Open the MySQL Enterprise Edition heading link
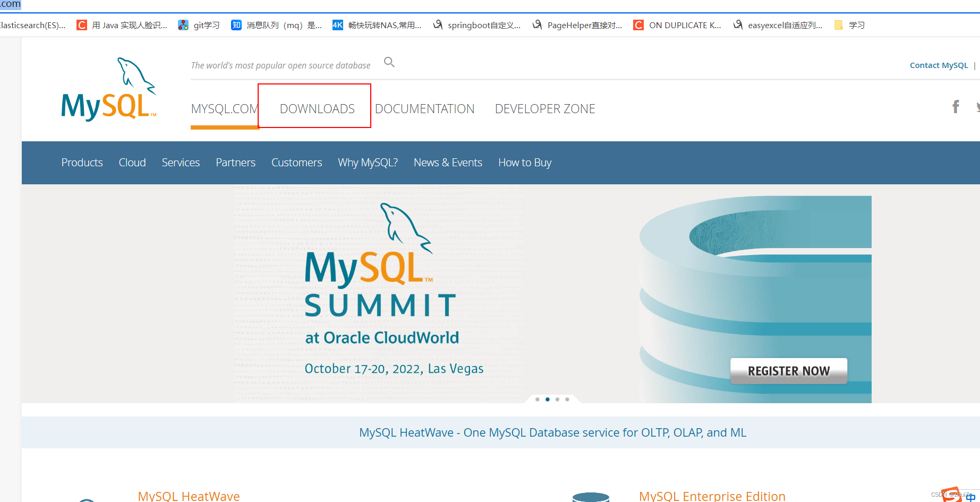Screen dimensions: 980x502 point(712,496)
